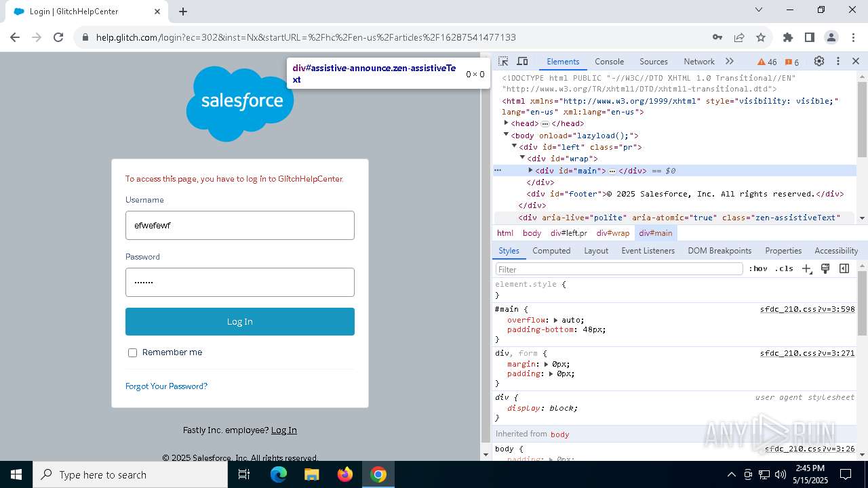Image resolution: width=868 pixels, height=488 pixels.
Task: Show more DevTools tabs chevron
Action: pyautogui.click(x=730, y=61)
